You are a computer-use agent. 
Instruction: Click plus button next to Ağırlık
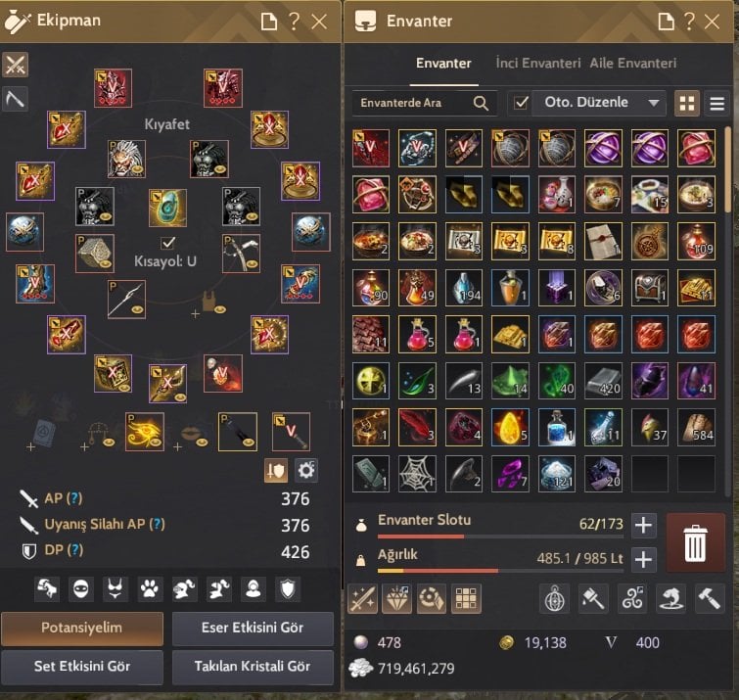pyautogui.click(x=643, y=560)
